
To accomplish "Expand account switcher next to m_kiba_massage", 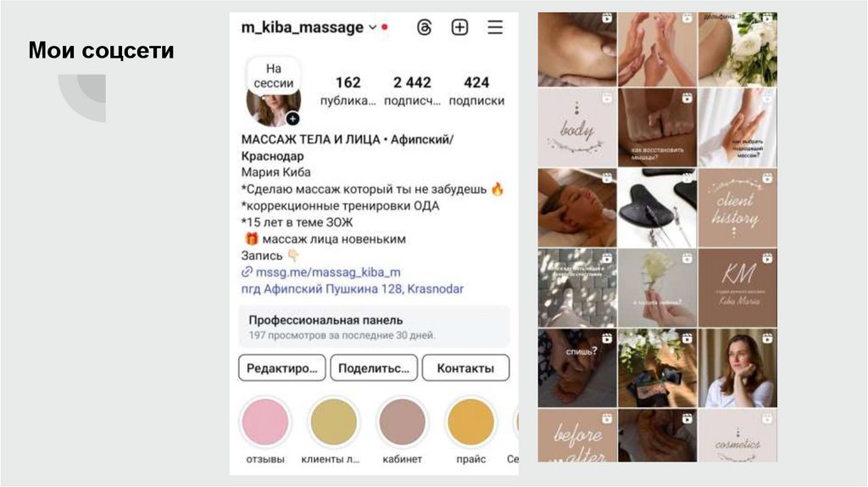I will [373, 27].
